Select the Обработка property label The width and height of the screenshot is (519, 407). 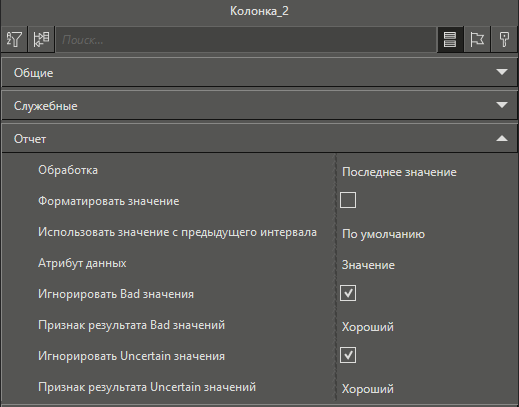pyautogui.click(x=68, y=170)
